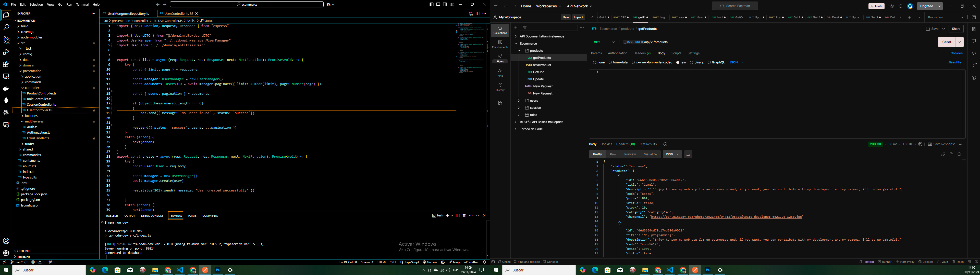Click the Send button
The image size is (980, 275).
click(x=947, y=42)
